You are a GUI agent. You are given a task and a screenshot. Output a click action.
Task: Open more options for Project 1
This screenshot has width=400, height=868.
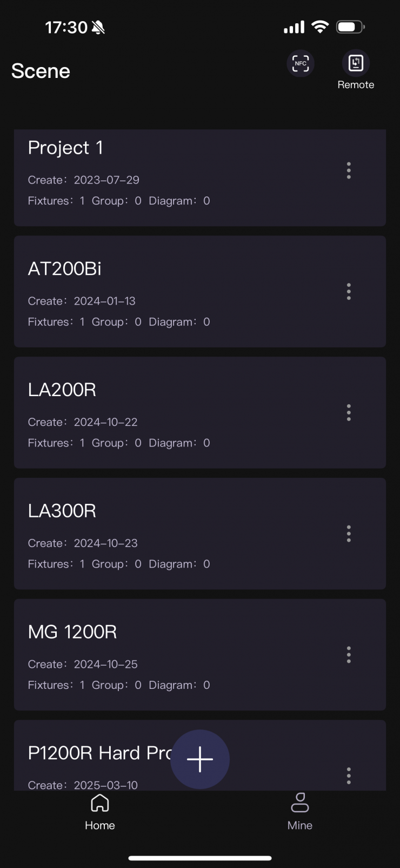pos(349,170)
